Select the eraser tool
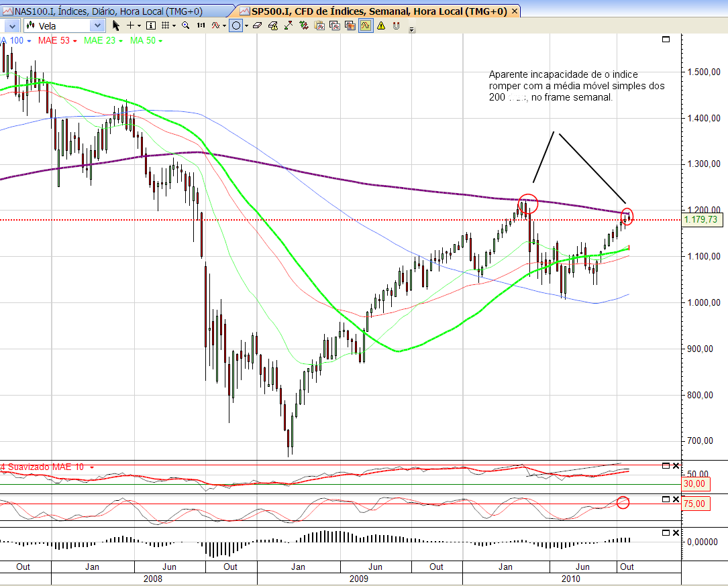Screen dimensions: 728x586 [x=258, y=25]
